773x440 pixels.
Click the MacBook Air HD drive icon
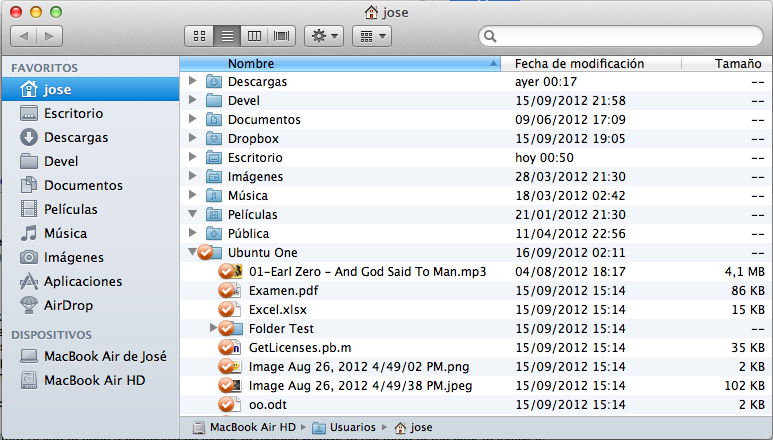[28, 380]
